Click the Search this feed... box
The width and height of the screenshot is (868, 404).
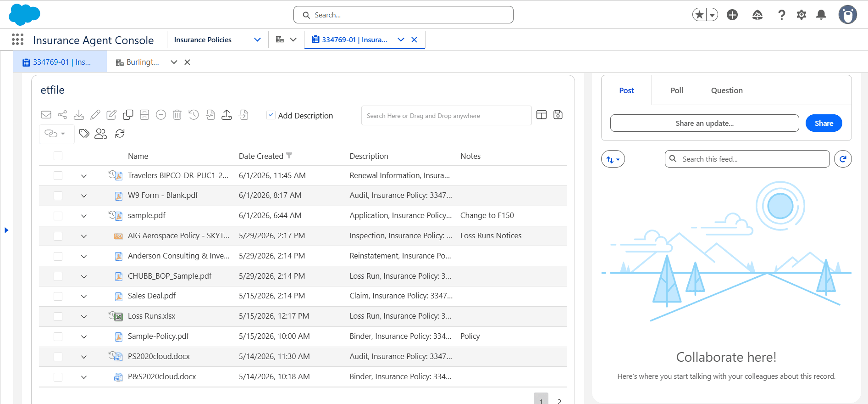[747, 159]
